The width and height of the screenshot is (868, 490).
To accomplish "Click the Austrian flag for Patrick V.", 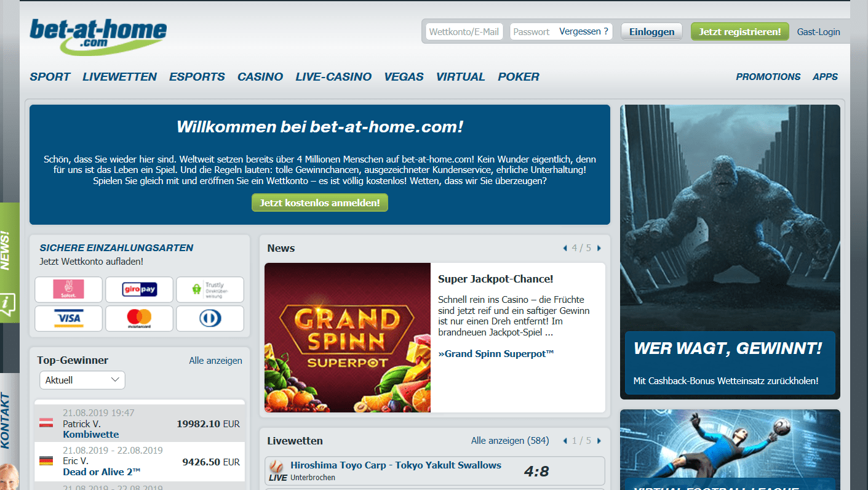I will (x=46, y=423).
